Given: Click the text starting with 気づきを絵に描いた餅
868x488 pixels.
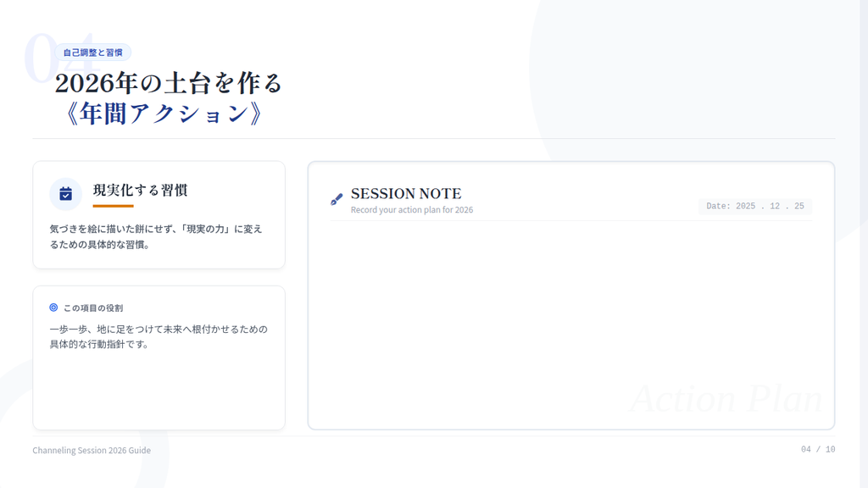Looking at the screenshot, I should (x=157, y=236).
